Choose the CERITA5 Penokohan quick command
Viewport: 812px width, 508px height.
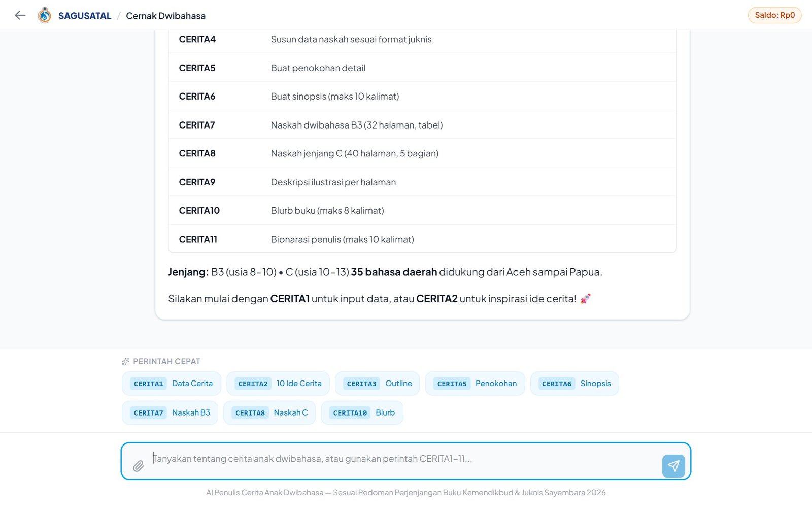pyautogui.click(x=475, y=384)
